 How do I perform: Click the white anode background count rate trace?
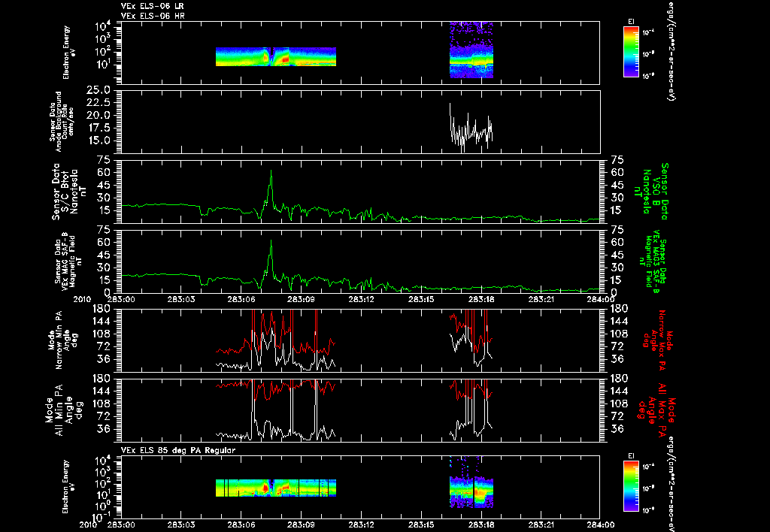(x=471, y=128)
